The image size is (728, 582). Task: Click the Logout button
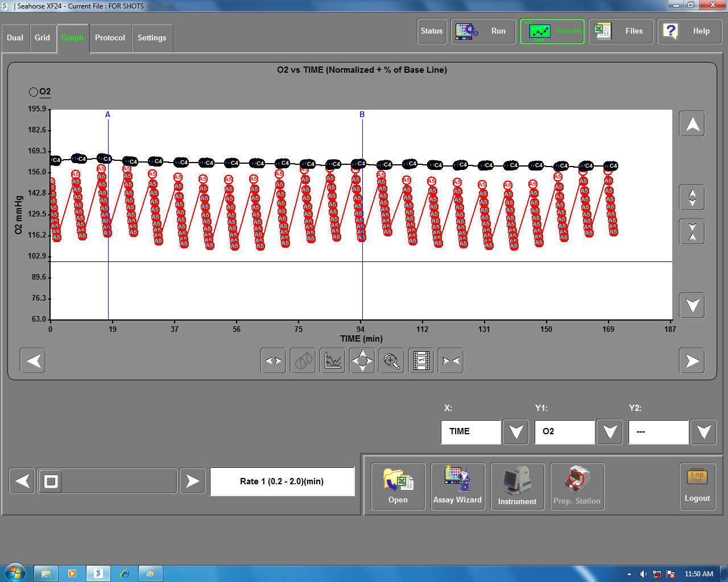pos(697,487)
